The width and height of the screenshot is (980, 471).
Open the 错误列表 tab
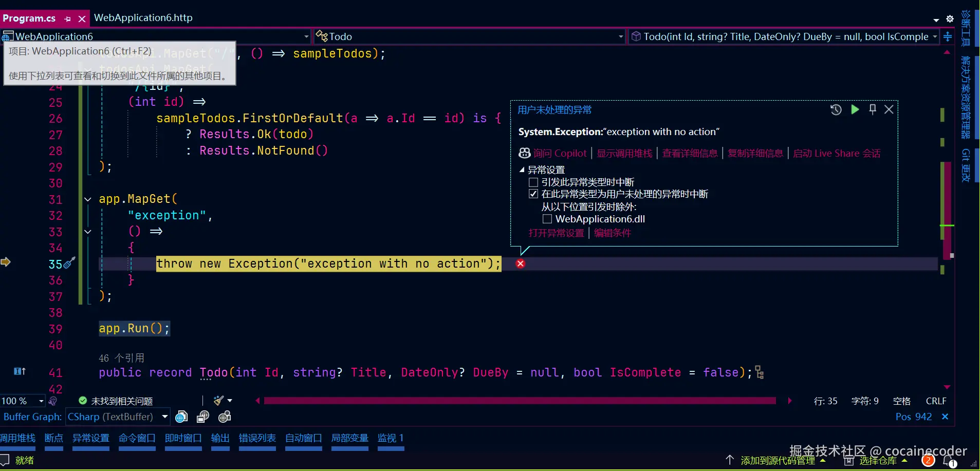pos(257,438)
